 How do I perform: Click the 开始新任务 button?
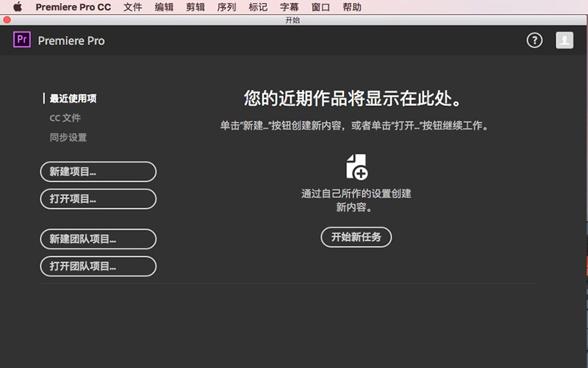coord(356,237)
